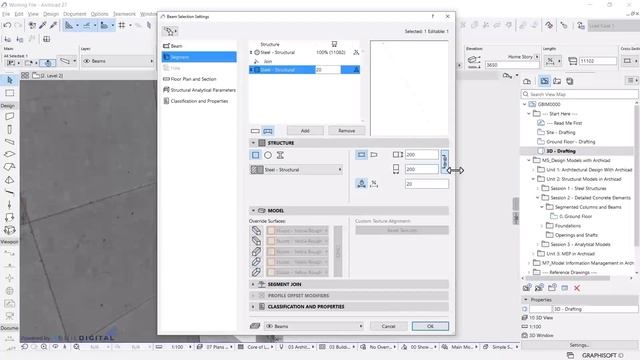Open Layout Book in Navigator

pyautogui.click(x=557, y=81)
